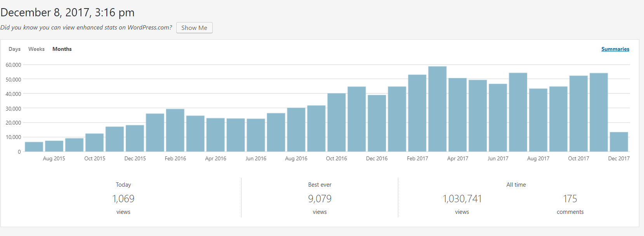Click the chart bar above Feb 2017

click(417, 113)
